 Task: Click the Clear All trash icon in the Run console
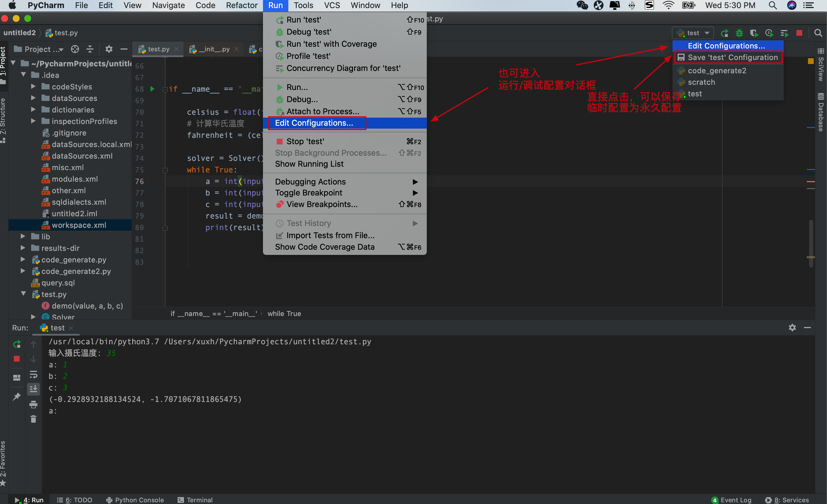(x=33, y=419)
